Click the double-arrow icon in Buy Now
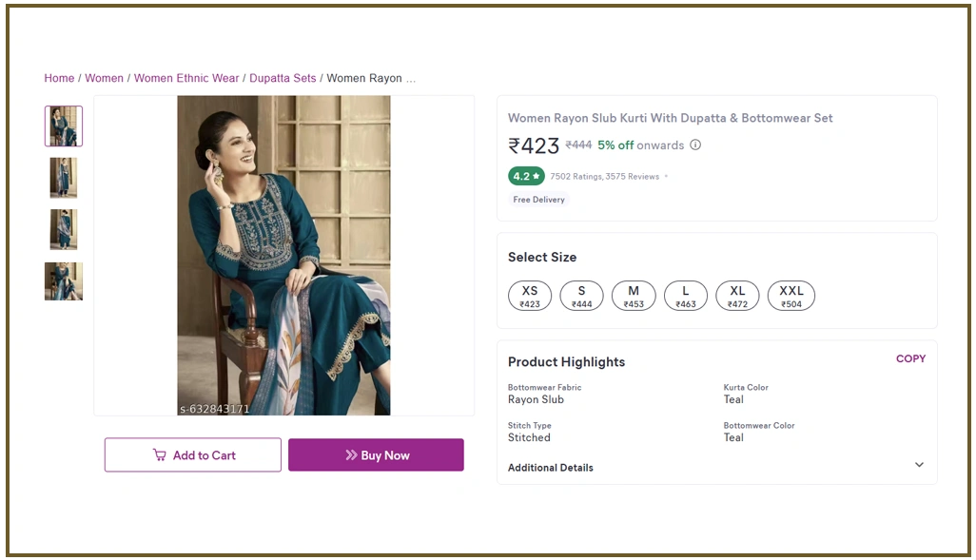Screen dimensions: 976x560 click(351, 455)
